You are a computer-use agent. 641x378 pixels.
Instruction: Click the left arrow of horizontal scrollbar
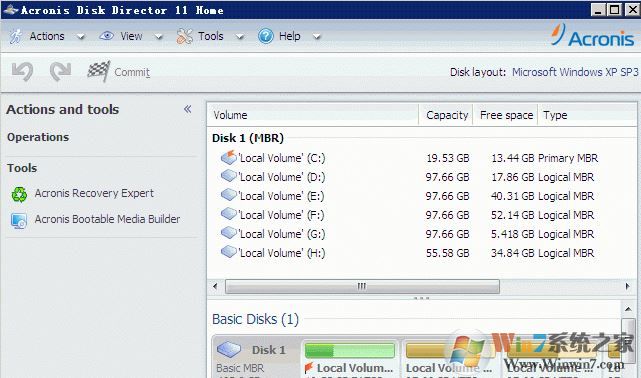(215, 286)
